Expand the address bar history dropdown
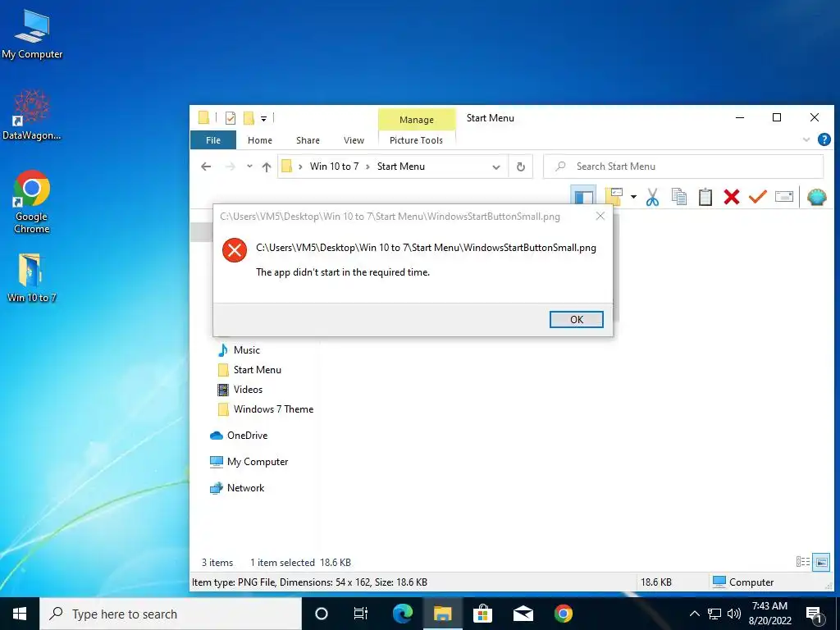Viewport: 840px width, 630px height. (x=496, y=167)
